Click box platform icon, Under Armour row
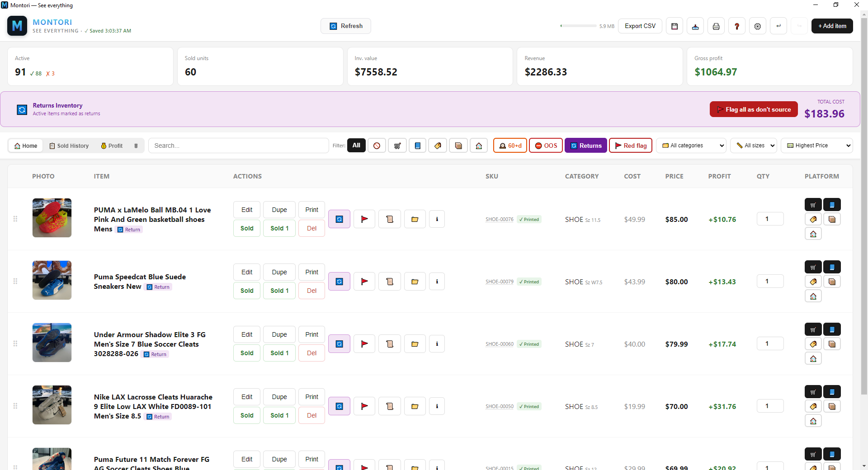 point(832,344)
